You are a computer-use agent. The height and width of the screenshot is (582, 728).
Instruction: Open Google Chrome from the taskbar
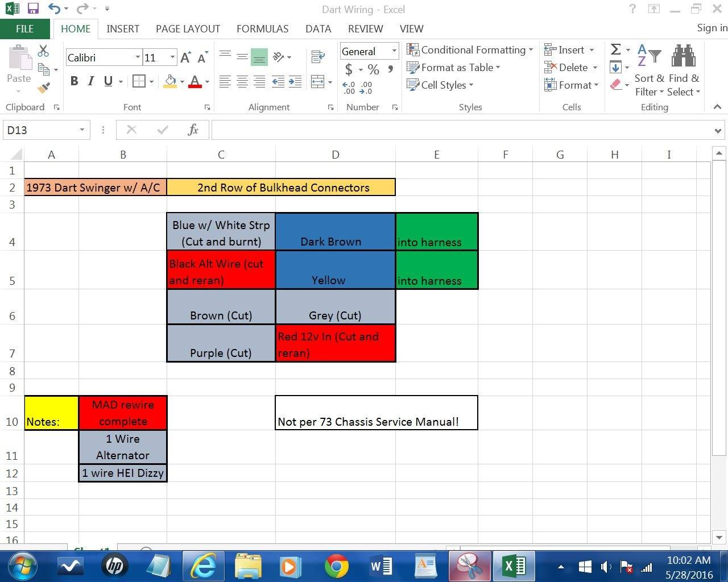[x=336, y=566]
